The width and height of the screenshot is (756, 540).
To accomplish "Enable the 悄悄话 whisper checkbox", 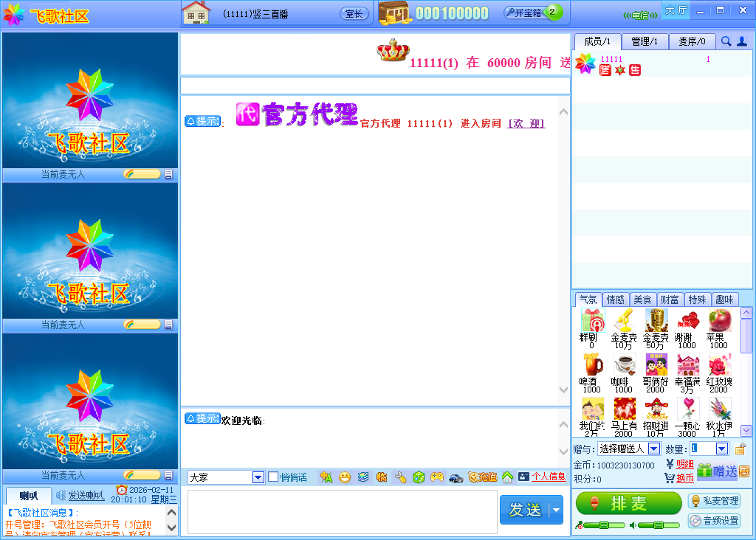I will click(x=273, y=477).
